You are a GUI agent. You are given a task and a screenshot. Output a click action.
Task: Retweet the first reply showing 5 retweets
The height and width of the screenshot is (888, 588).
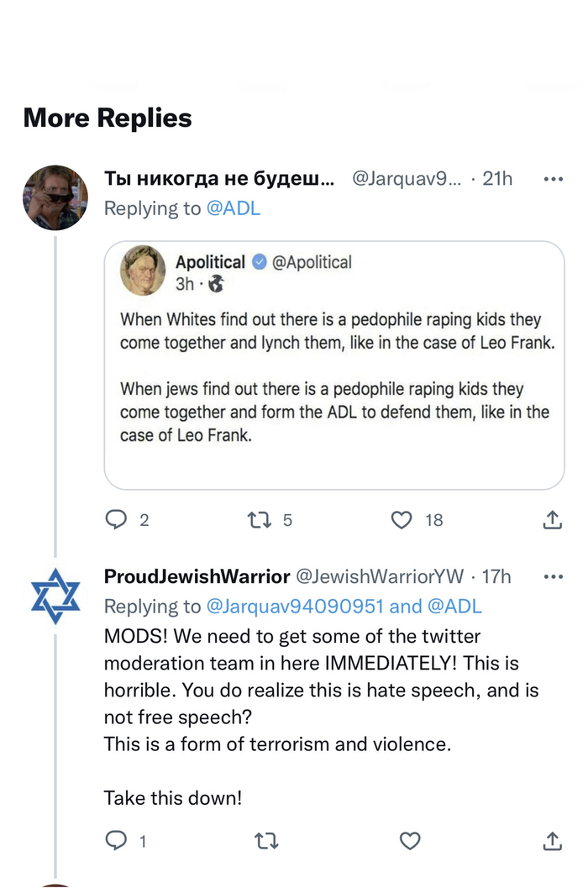pos(259,520)
